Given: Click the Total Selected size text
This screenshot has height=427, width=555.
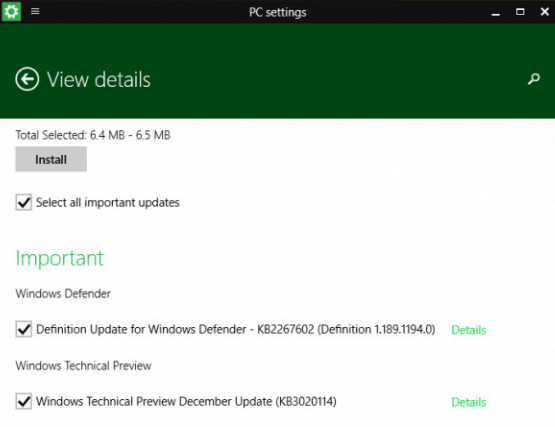Looking at the screenshot, I should [93, 135].
